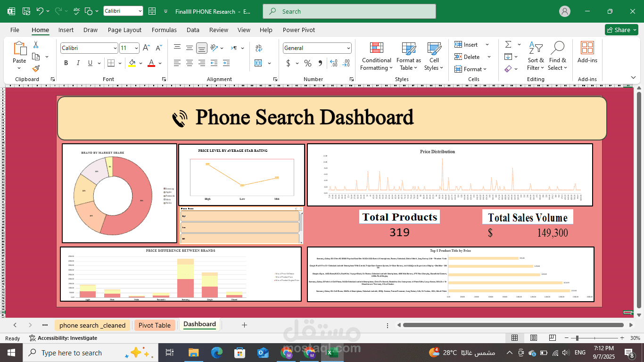Click the Merge & Center icon
The width and height of the screenshot is (644, 362).
pos(258,63)
